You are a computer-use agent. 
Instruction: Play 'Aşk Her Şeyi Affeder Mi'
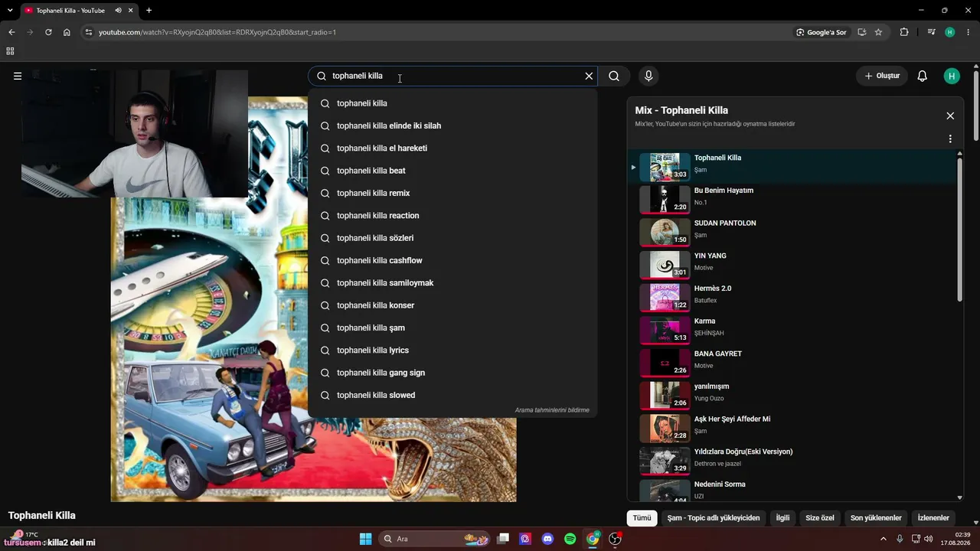[792, 428]
